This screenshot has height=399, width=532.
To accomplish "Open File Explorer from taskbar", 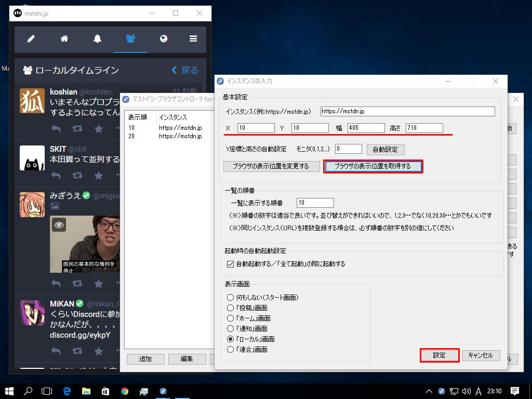I will (x=86, y=391).
